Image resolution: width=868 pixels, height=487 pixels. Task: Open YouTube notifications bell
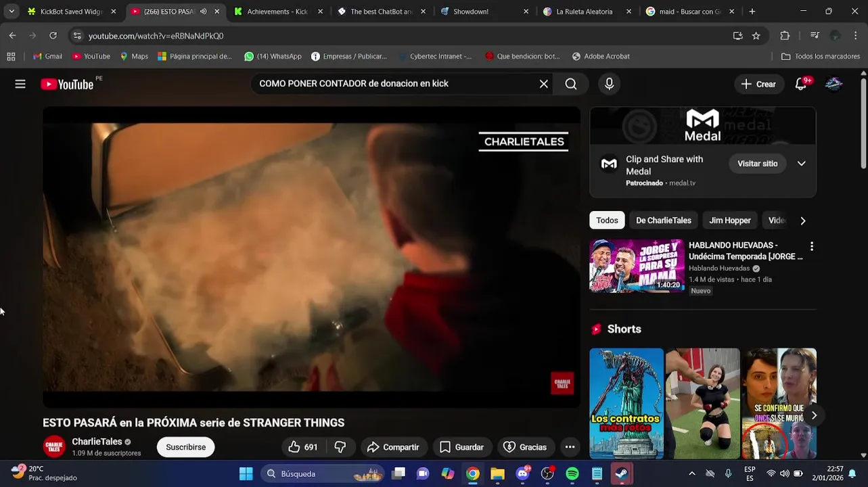801,84
